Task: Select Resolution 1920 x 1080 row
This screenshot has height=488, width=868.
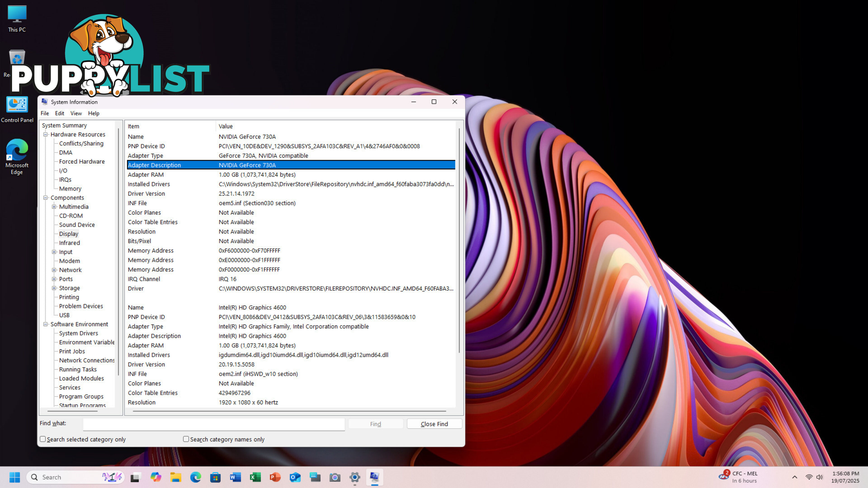Action: (291, 402)
